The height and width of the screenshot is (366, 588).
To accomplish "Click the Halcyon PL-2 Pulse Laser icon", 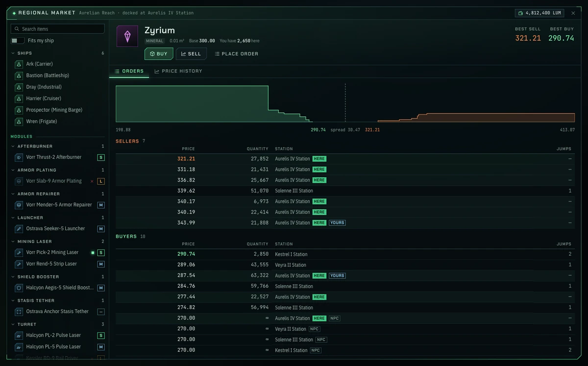I will 19,335.
